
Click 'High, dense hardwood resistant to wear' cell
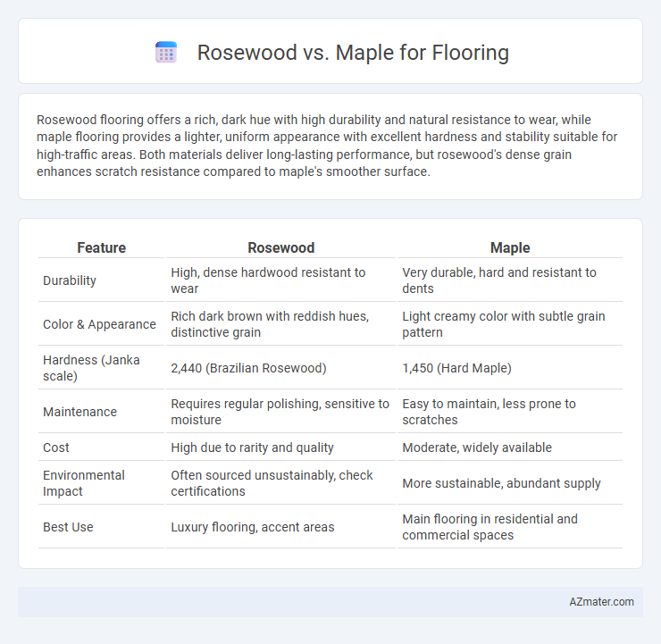click(268, 280)
